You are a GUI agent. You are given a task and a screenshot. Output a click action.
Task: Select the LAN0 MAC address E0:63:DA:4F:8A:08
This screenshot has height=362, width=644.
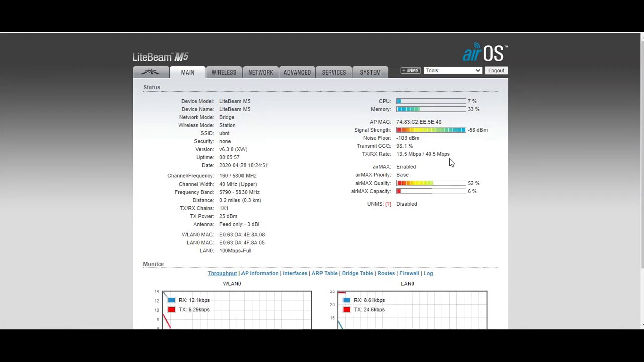click(x=242, y=243)
